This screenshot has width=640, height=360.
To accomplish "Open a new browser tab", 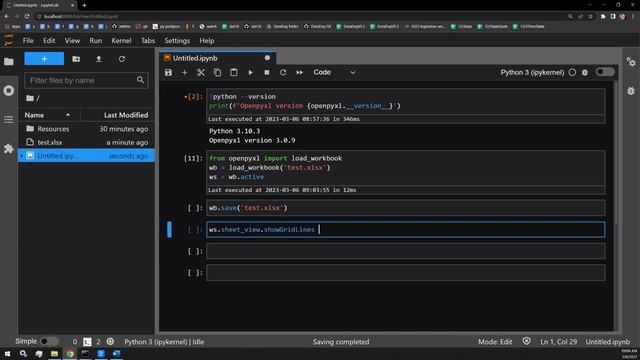I will tap(84, 5).
